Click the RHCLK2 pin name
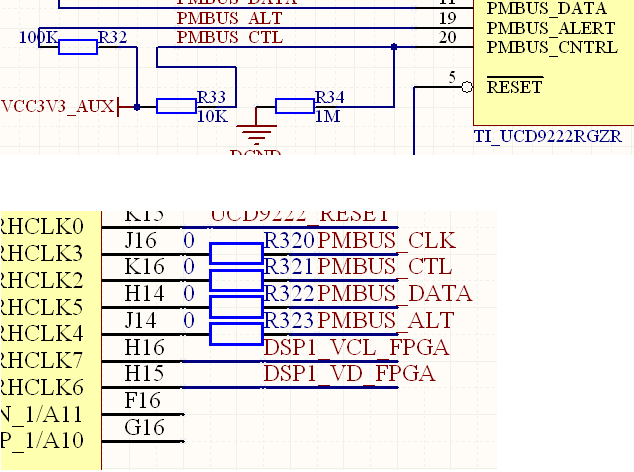The width and height of the screenshot is (634, 472). [x=42, y=280]
